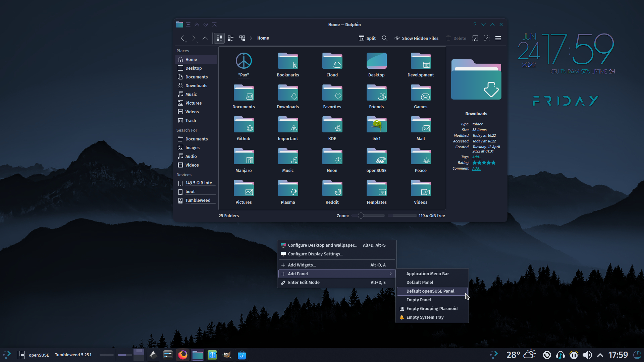Select Empty System Tray
Viewport: 644px width, 362px height.
[x=432, y=317]
